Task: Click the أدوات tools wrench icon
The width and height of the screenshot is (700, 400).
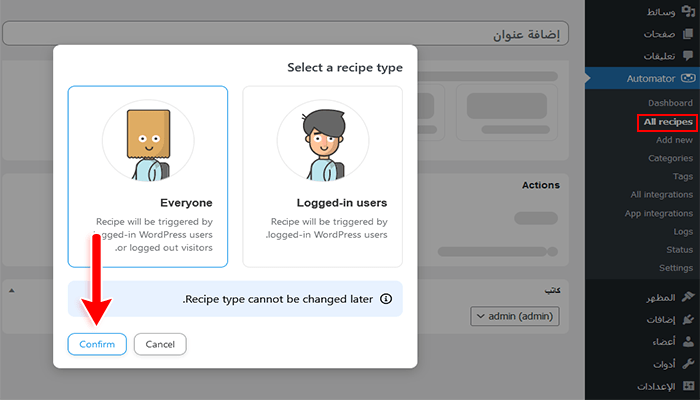Action: [x=688, y=364]
